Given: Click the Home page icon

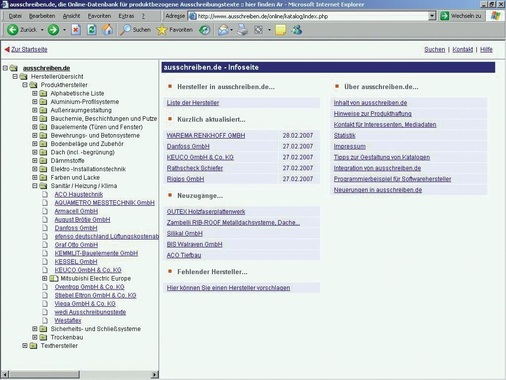Looking at the screenshot, I should 107,30.
